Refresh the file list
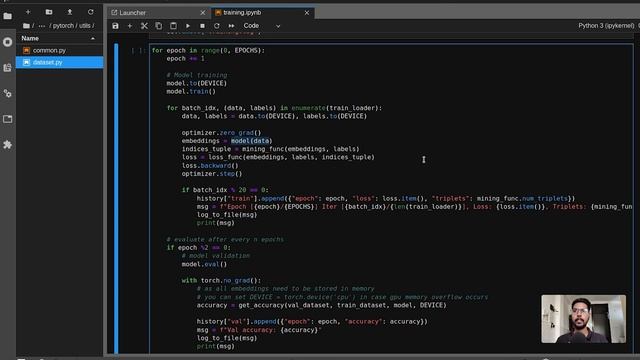The width and height of the screenshot is (640, 360). [91, 12]
